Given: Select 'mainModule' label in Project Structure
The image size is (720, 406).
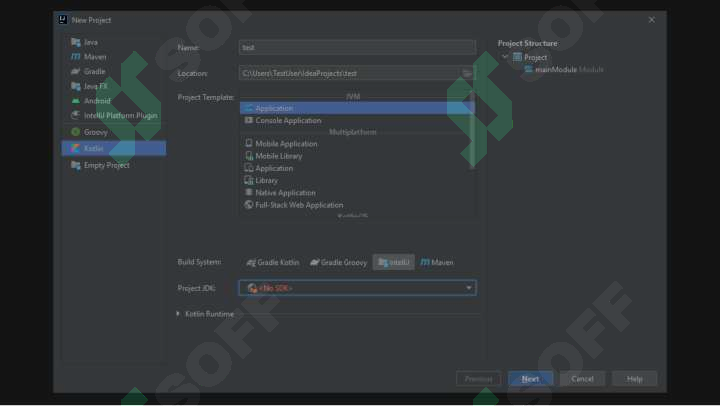Looking at the screenshot, I should [556, 69].
